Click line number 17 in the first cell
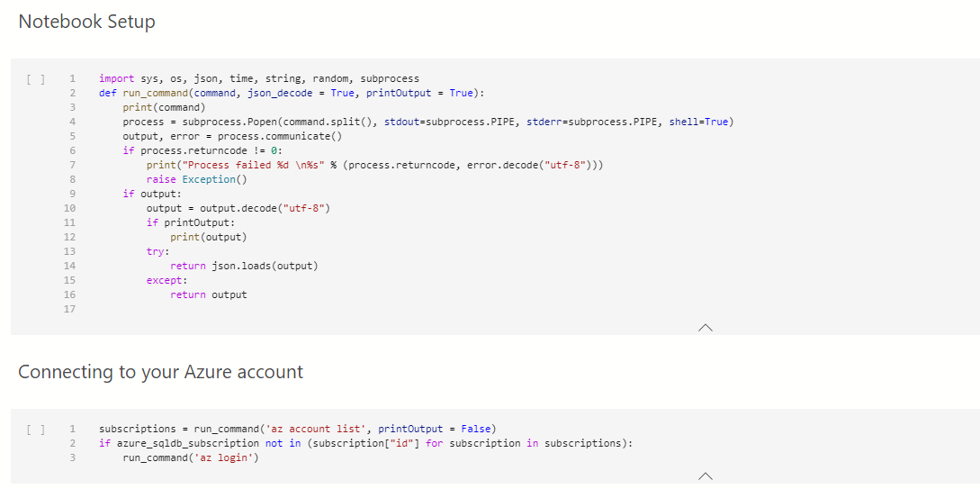 point(70,309)
